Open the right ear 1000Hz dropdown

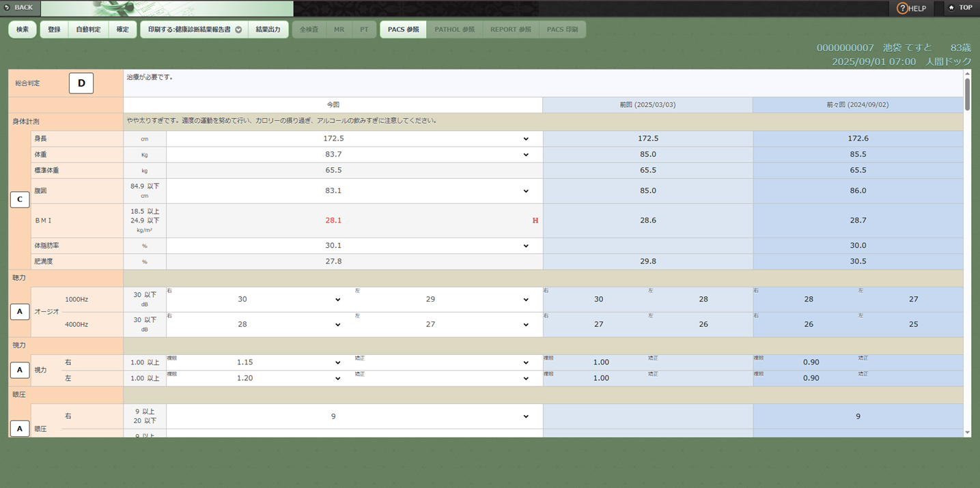(337, 300)
